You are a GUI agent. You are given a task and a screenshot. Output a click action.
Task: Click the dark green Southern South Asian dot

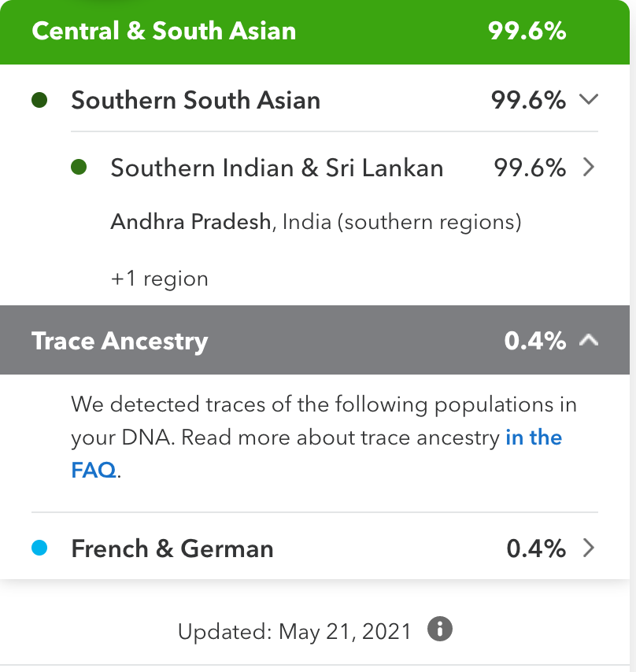[x=39, y=100]
